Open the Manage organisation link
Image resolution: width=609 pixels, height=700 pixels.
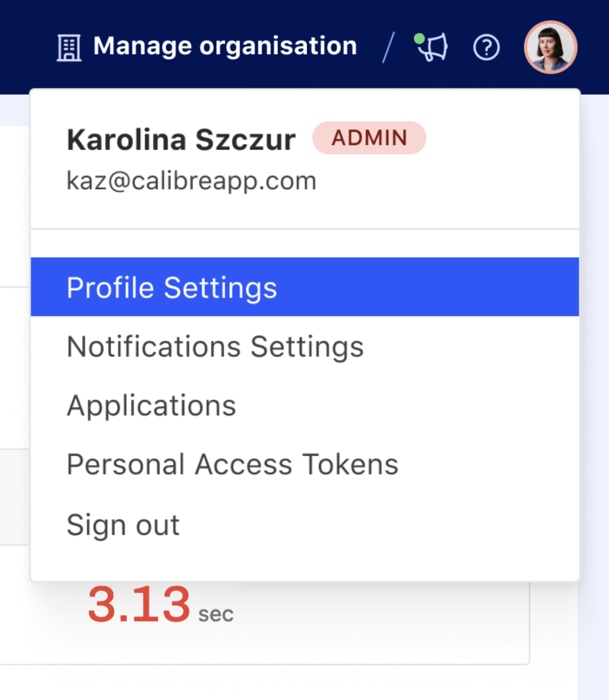pos(225,46)
